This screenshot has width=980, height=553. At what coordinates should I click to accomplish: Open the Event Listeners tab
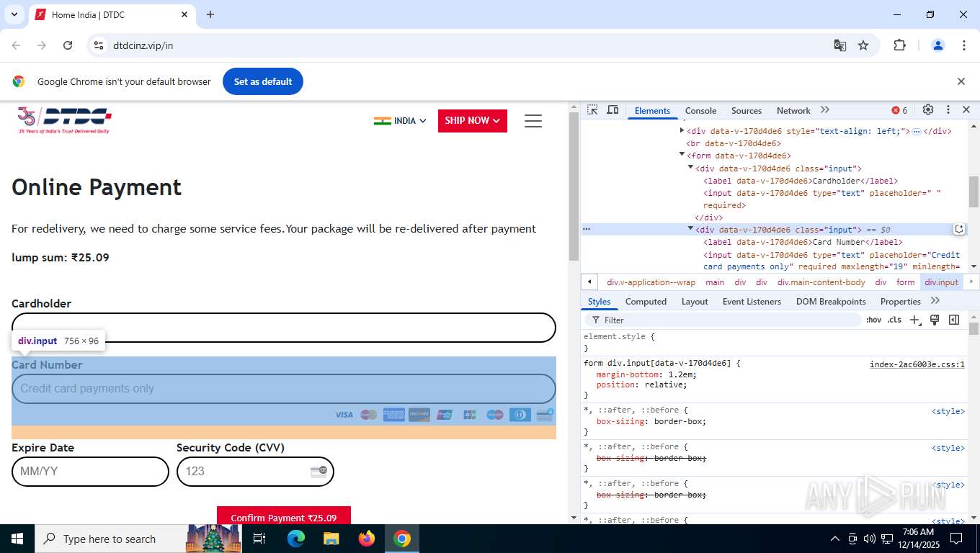pyautogui.click(x=752, y=302)
